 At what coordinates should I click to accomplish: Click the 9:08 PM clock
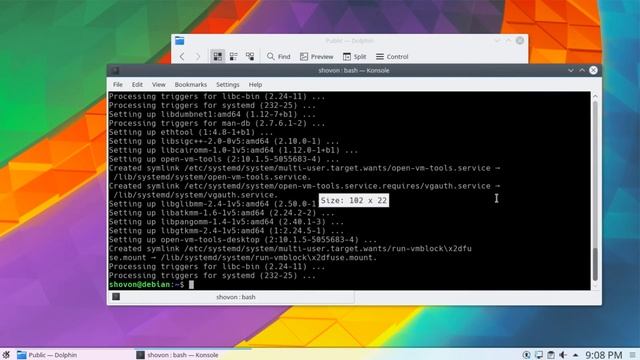pos(604,355)
